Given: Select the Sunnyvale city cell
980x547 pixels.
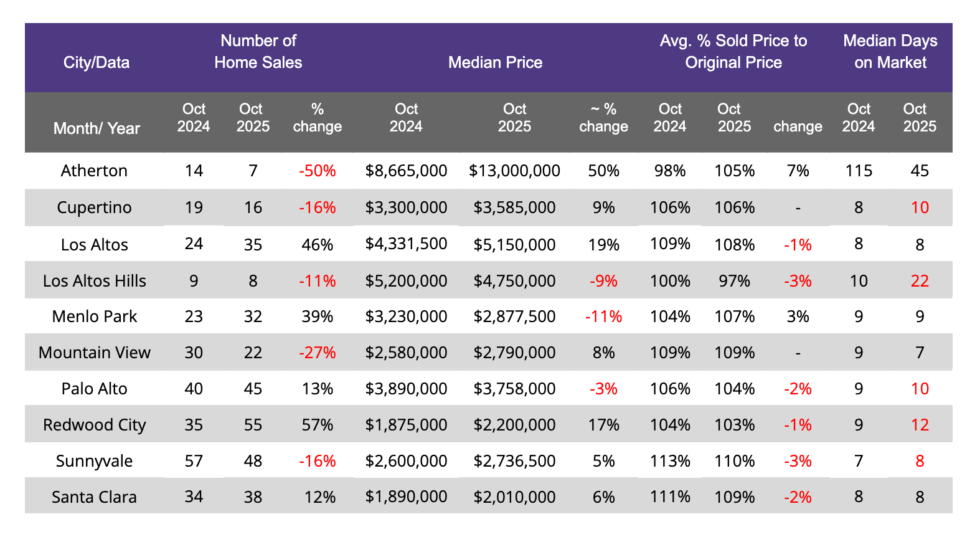Looking at the screenshot, I should point(94,461).
